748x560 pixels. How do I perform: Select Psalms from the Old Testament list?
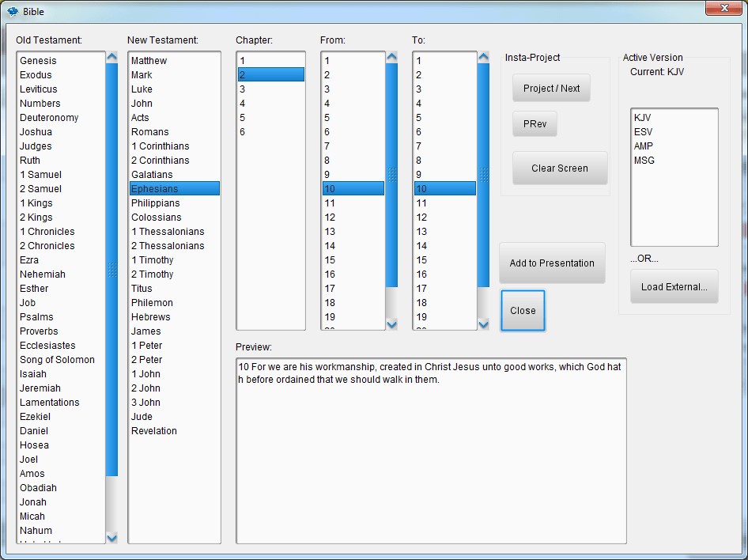click(x=36, y=317)
